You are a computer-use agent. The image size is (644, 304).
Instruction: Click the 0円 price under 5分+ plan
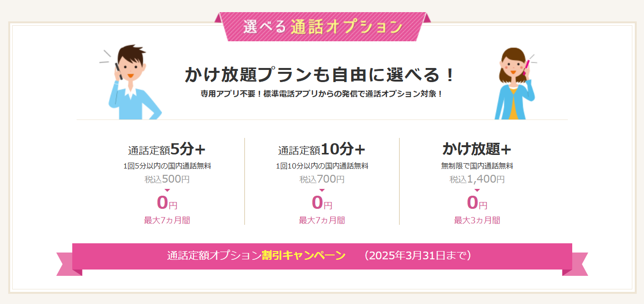point(167,202)
